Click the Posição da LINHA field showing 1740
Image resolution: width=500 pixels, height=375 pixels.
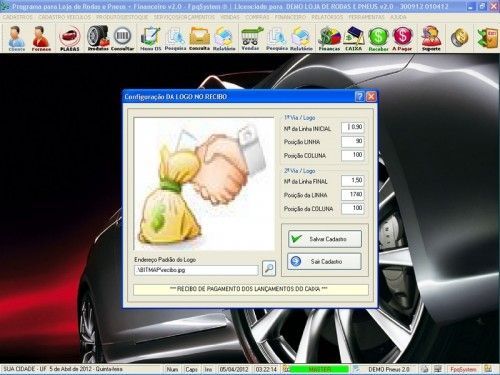(x=353, y=195)
